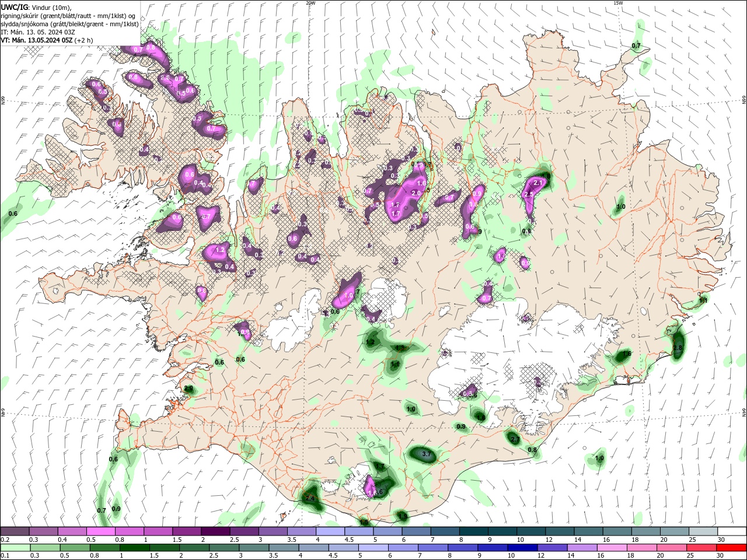
Task: Click the '30' label under the lower legend row
Action: pyautogui.click(x=721, y=556)
